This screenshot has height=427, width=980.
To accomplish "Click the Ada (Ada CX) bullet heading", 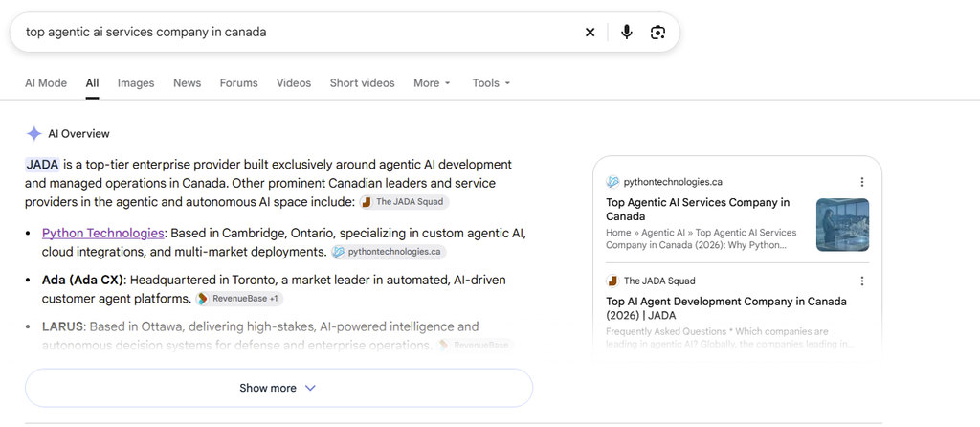I will [x=84, y=280].
